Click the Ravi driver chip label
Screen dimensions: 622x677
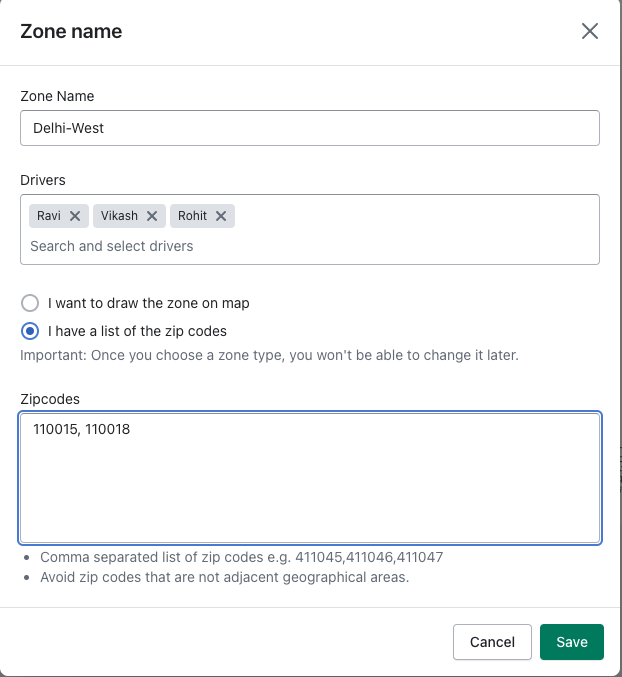[x=49, y=216]
